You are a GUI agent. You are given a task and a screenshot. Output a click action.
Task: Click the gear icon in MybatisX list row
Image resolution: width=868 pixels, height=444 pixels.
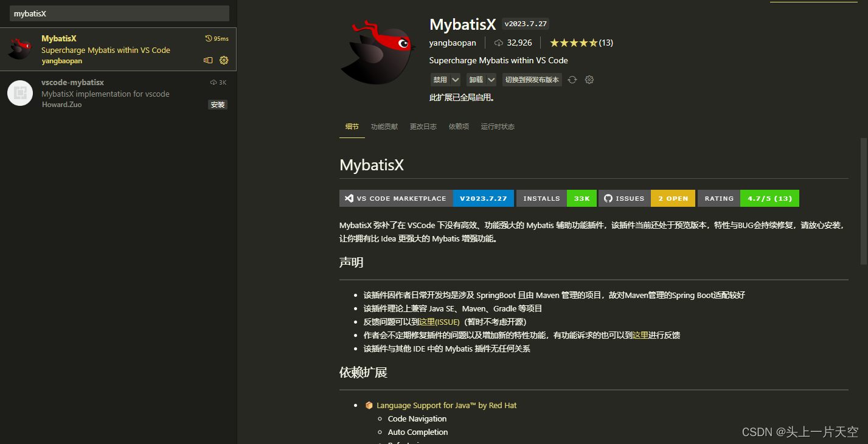pos(223,60)
